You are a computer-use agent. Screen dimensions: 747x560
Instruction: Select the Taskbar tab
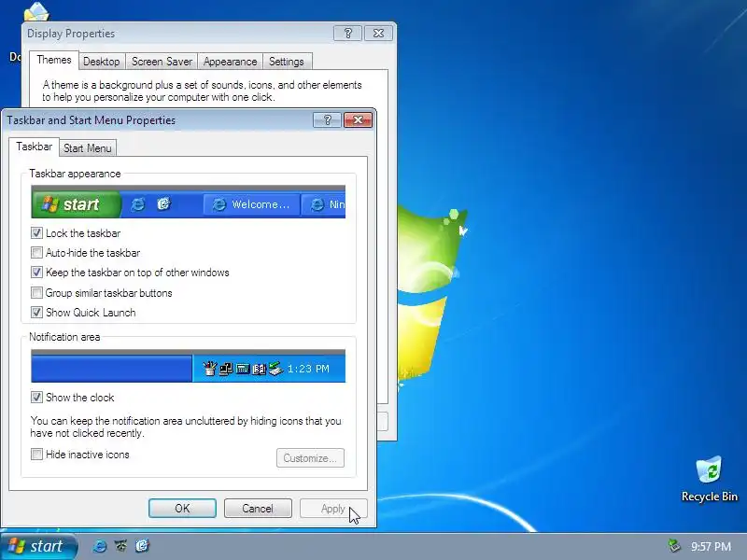[x=34, y=147]
